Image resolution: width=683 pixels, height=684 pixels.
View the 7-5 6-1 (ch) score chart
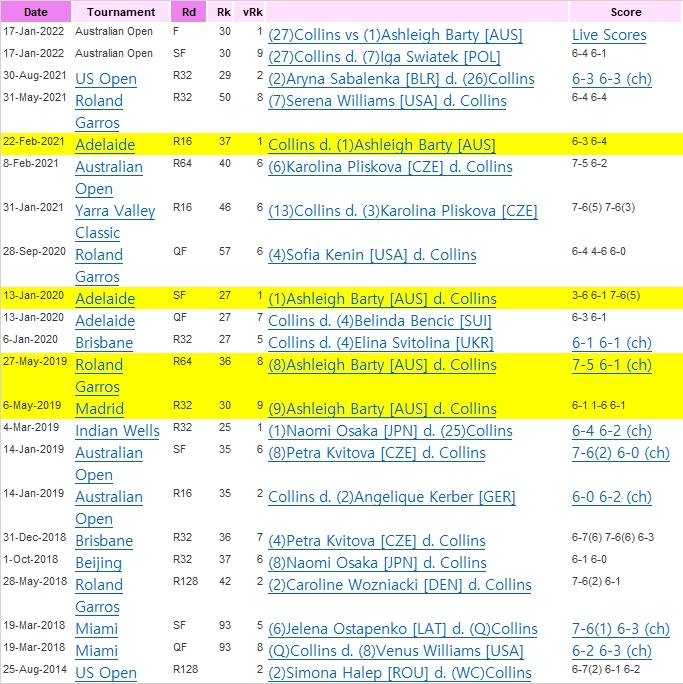click(612, 365)
